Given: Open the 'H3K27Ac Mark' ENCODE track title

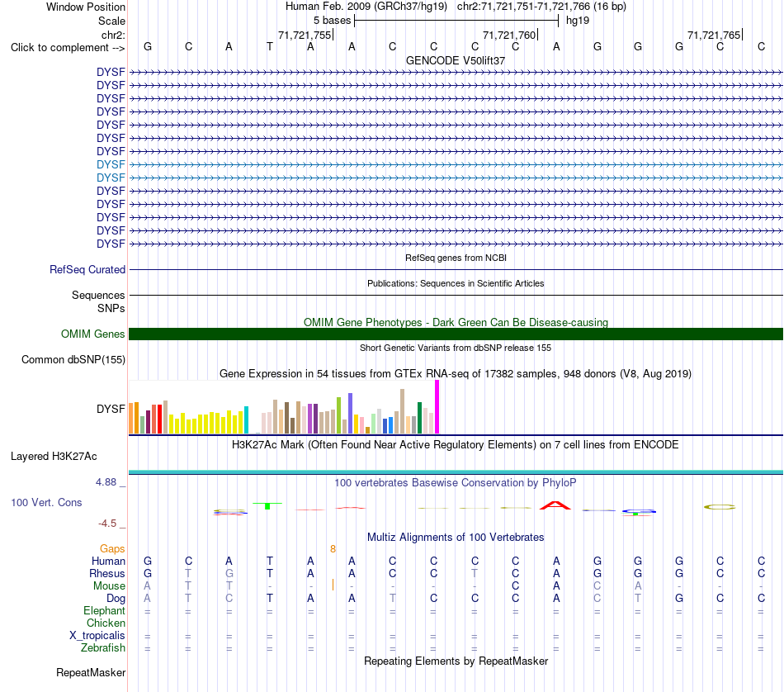Looking at the screenshot, I should tap(456, 445).
